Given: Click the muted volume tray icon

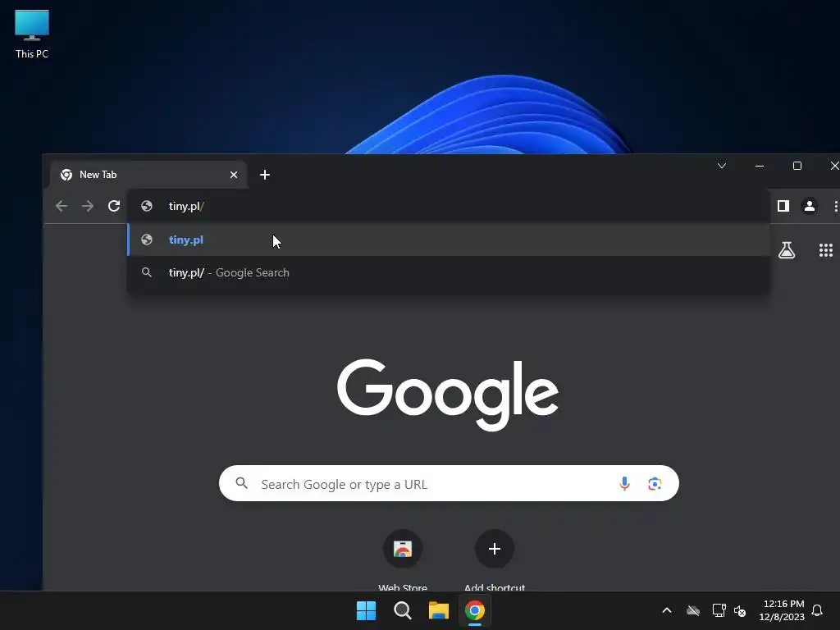Looking at the screenshot, I should tap(740, 610).
